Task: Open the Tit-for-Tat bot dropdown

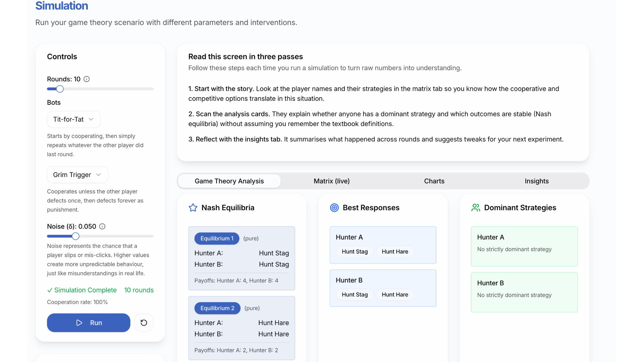Action: [x=74, y=119]
